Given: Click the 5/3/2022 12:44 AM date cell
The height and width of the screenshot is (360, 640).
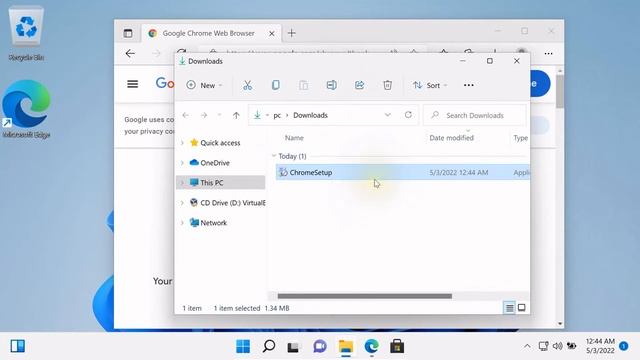Looking at the screenshot, I should coord(459,172).
